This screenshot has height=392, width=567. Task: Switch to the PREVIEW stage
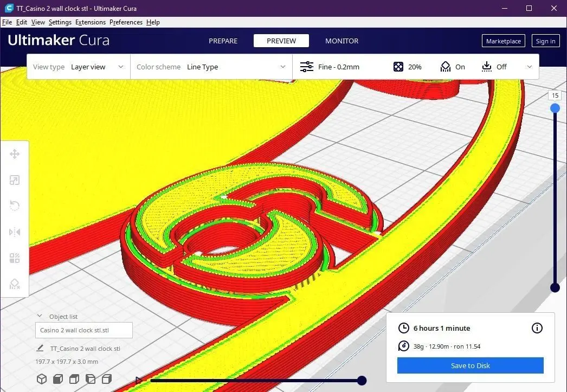click(281, 41)
